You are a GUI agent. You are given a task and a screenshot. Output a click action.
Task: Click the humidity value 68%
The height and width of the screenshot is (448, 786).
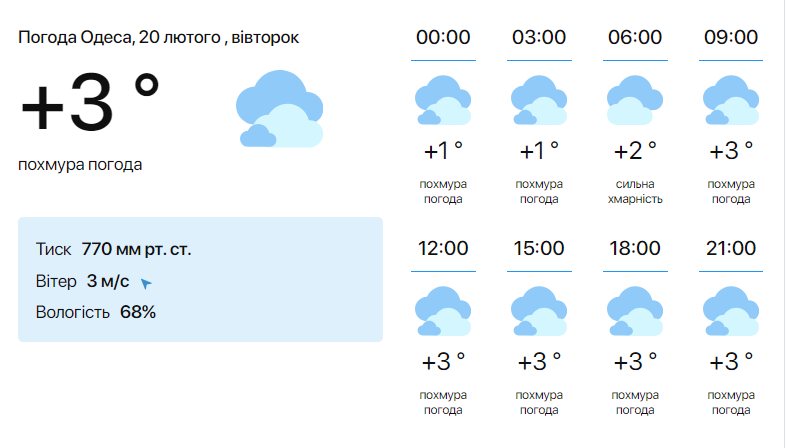(138, 312)
